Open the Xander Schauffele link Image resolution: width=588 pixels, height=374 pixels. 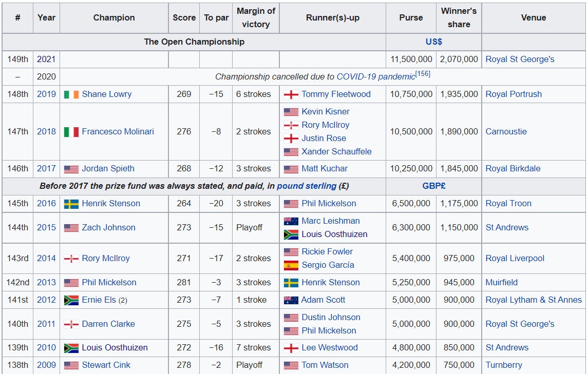336,151
